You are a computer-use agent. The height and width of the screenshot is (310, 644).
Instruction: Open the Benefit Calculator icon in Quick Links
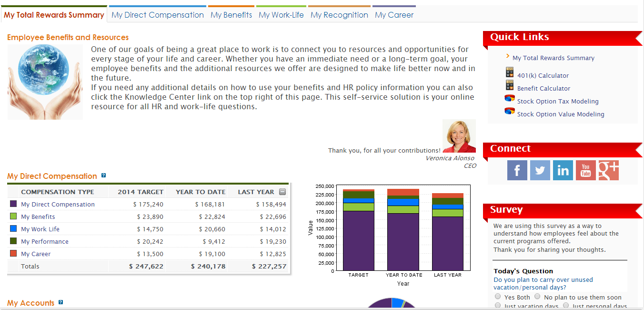(x=509, y=85)
